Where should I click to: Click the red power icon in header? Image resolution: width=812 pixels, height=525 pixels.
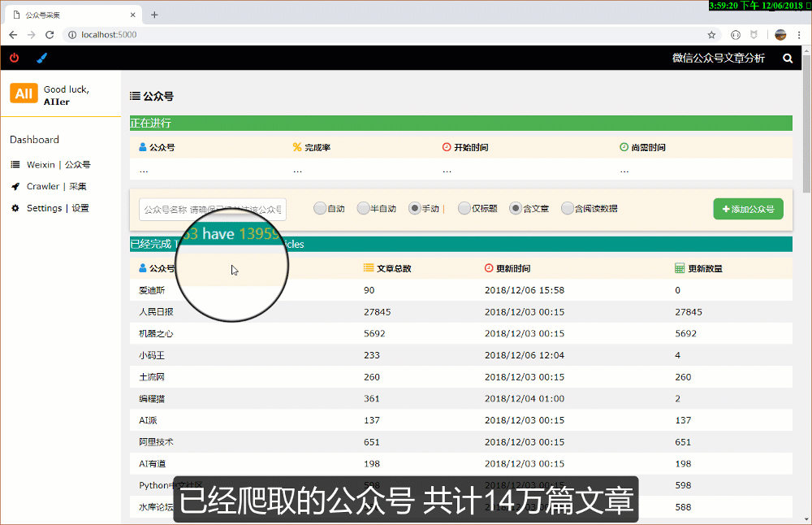pyautogui.click(x=14, y=58)
